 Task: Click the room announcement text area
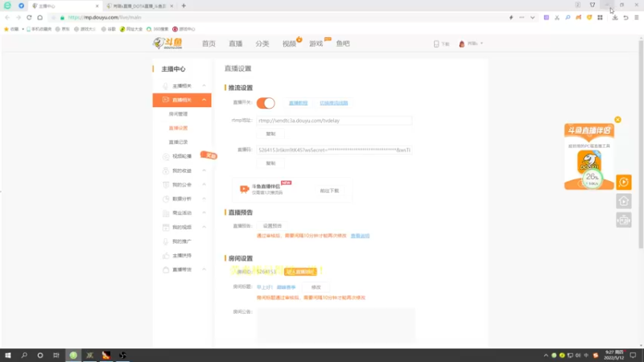tap(336, 325)
